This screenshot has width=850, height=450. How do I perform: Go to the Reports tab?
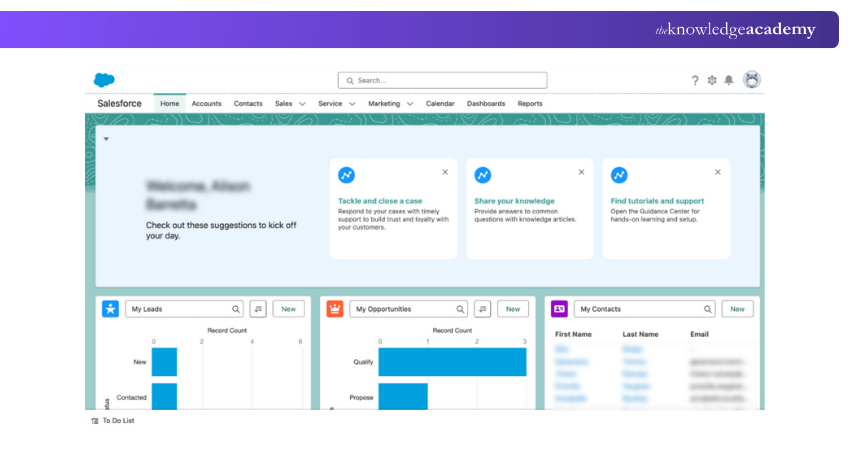click(530, 104)
